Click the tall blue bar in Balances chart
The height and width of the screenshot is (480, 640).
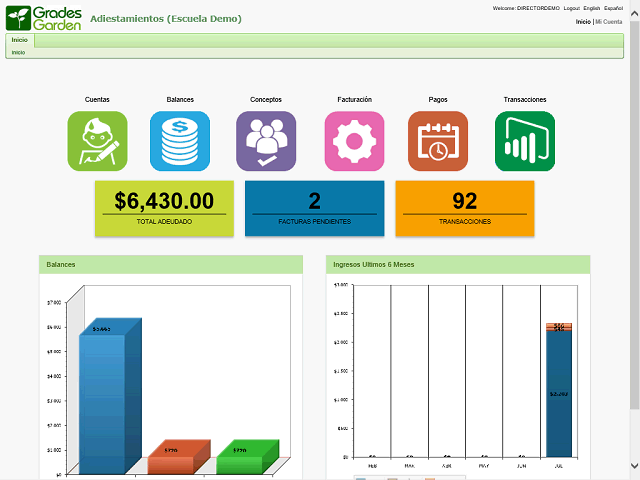point(102,400)
